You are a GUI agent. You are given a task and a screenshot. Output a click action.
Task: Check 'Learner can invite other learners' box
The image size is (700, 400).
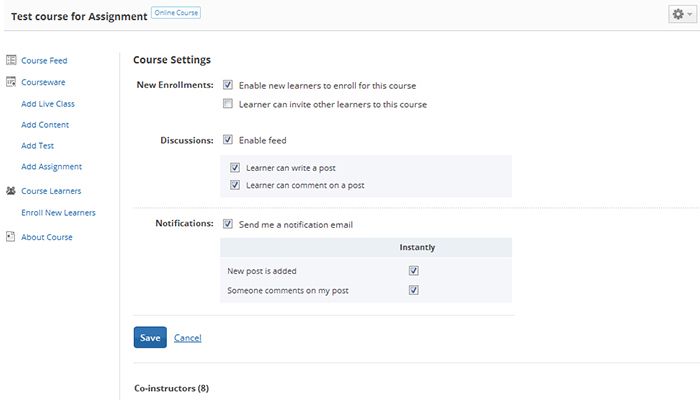pos(228,104)
